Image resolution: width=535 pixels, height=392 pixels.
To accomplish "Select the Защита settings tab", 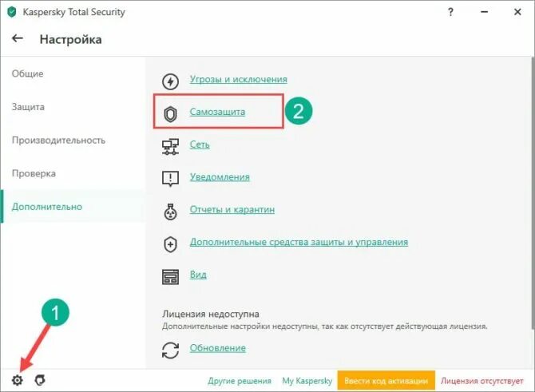I will [28, 107].
